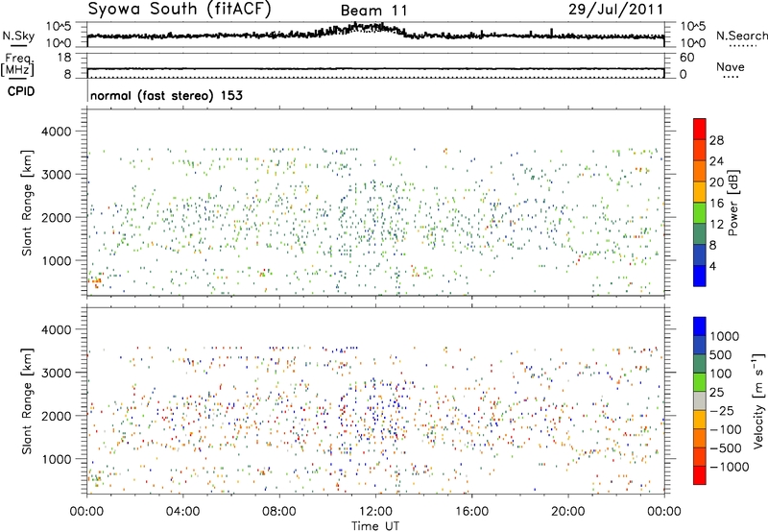This screenshot has width=768, height=532.
Task: Click the '08:00' time tick label
Action: click(279, 512)
